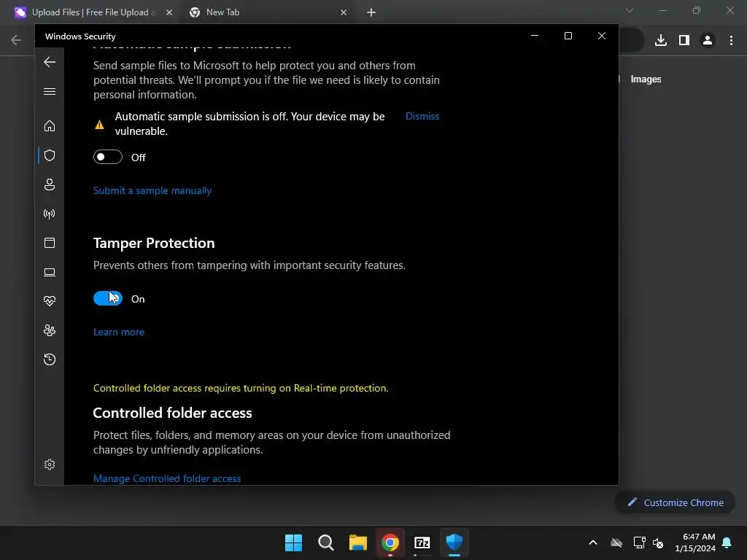
Task: Minimize the Windows Security window
Action: pyautogui.click(x=535, y=36)
